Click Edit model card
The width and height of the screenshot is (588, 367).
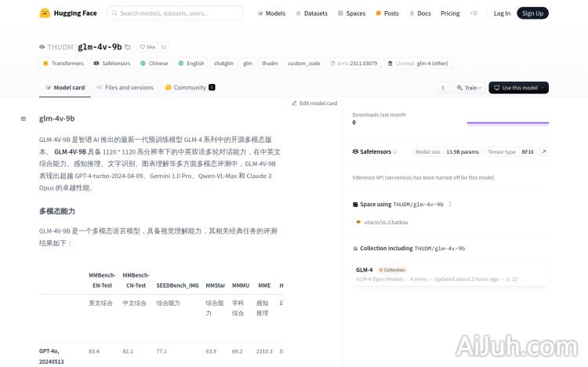coord(314,103)
